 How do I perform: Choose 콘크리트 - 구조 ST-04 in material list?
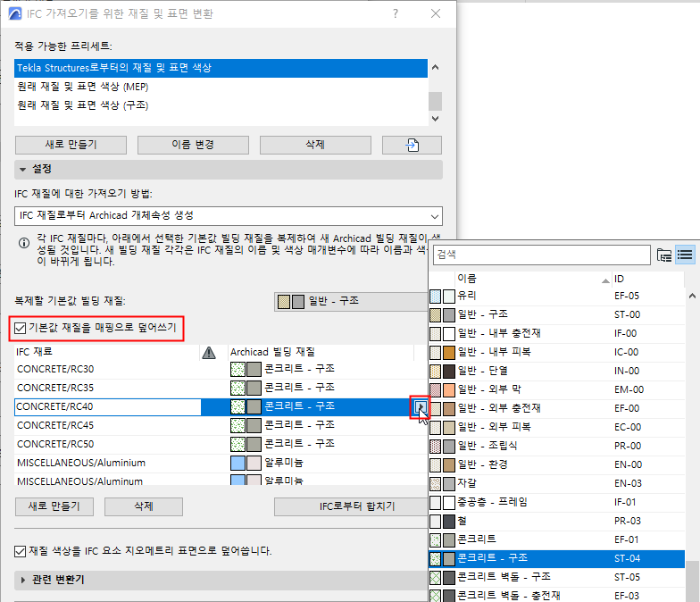[x=557, y=559]
